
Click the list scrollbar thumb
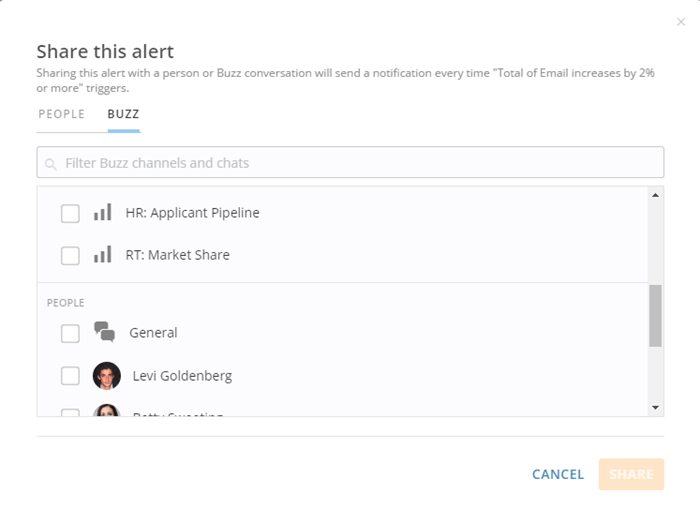655,315
